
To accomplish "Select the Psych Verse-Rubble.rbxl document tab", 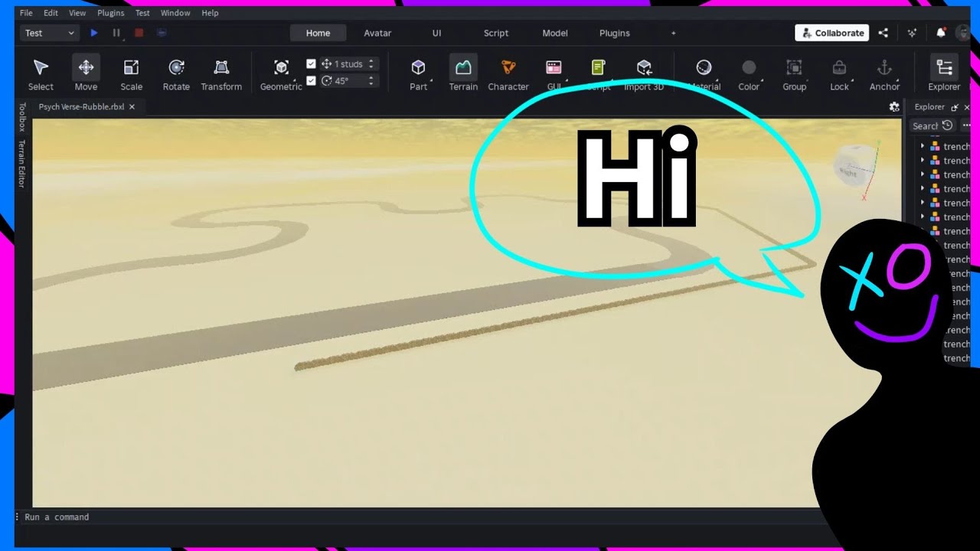I will pyautogui.click(x=81, y=107).
